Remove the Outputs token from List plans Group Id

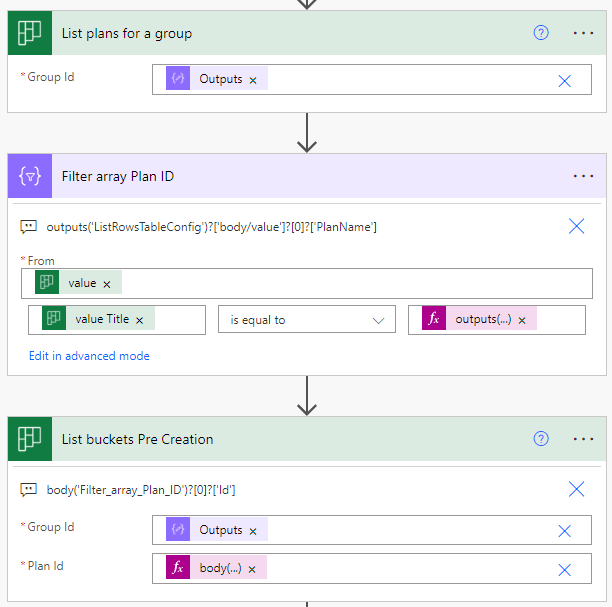click(x=253, y=80)
